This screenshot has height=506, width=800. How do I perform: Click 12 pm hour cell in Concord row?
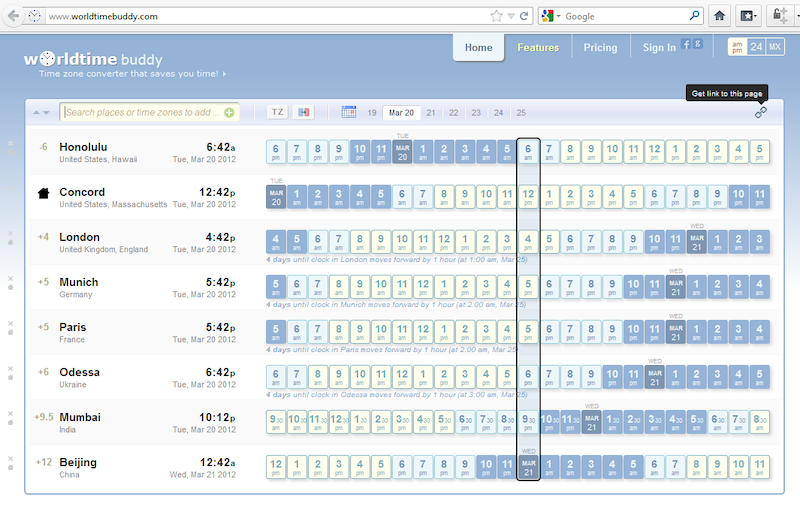(x=528, y=197)
